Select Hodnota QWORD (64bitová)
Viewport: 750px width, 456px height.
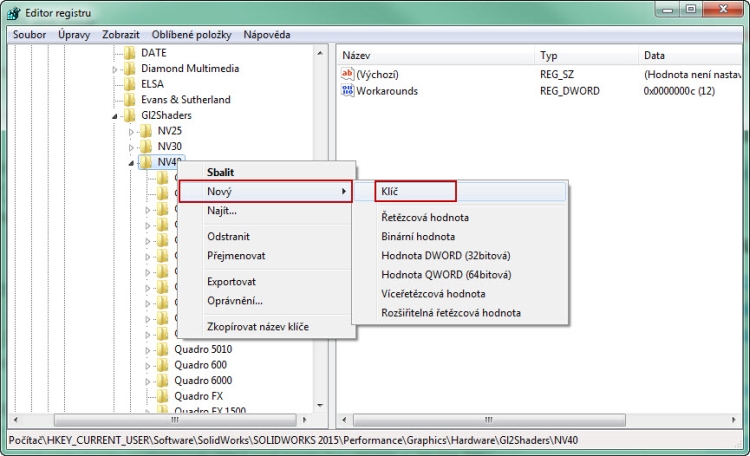(460, 275)
